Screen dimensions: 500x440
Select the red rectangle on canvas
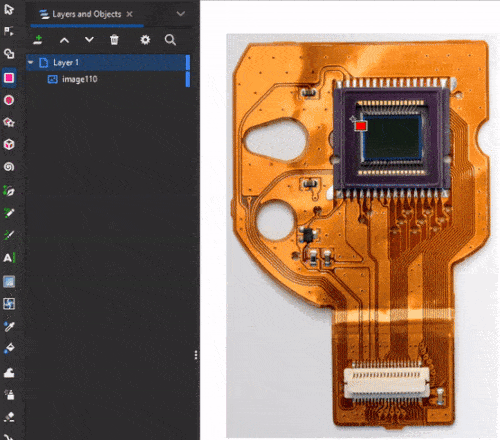click(x=361, y=126)
